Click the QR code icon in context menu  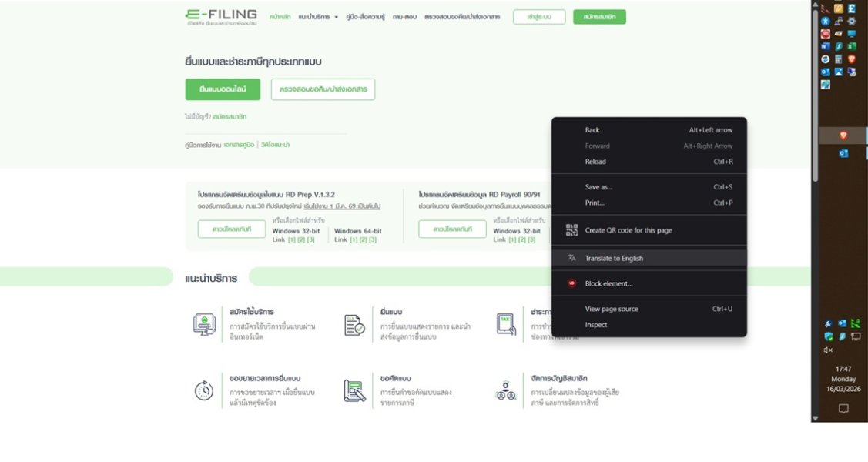pos(571,230)
